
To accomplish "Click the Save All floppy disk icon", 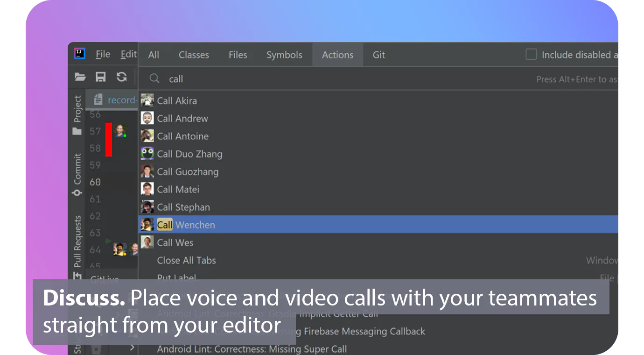I will [100, 77].
